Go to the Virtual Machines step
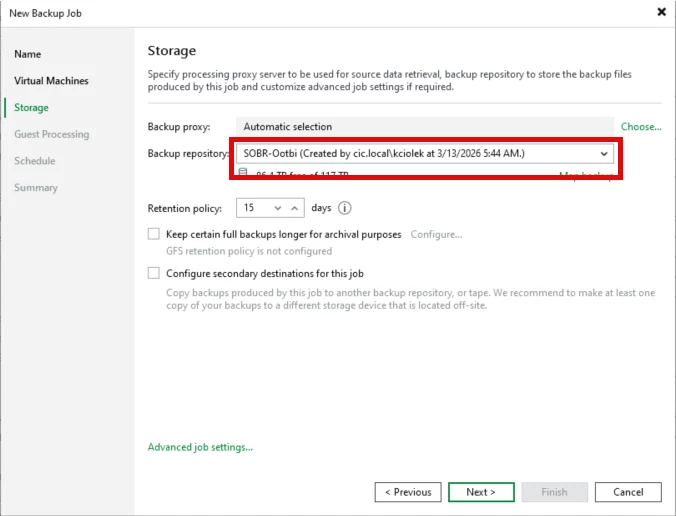 click(51, 81)
